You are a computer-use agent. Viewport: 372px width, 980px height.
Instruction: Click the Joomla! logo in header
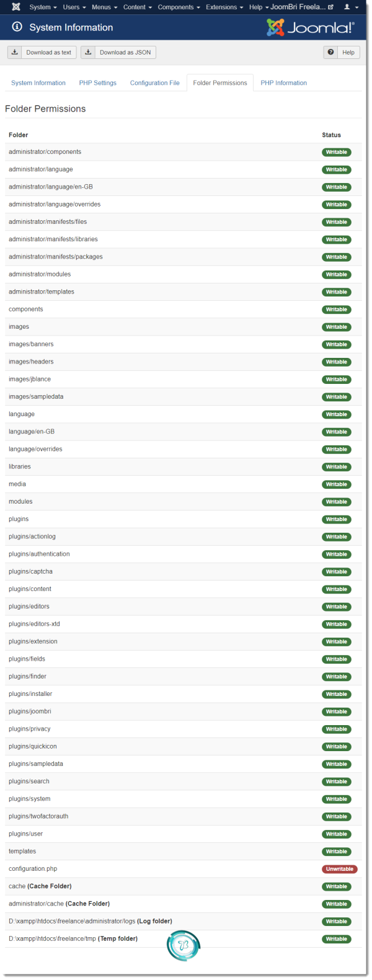pos(311,27)
